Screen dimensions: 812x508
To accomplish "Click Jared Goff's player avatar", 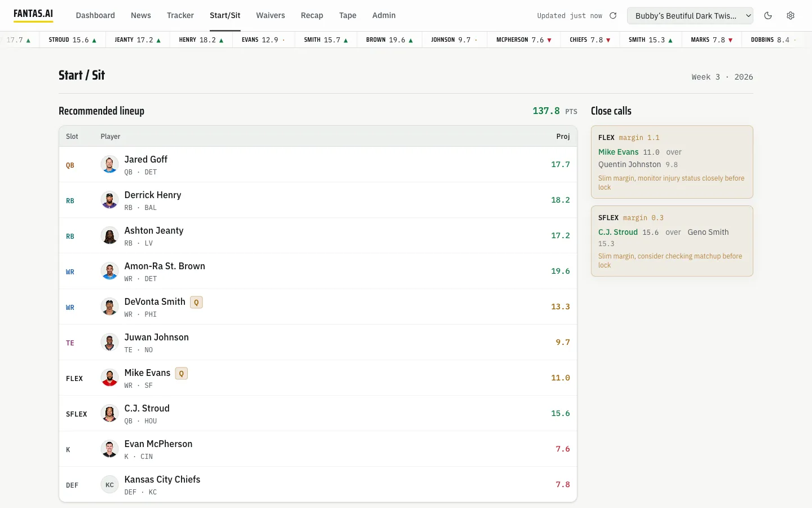I will (109, 164).
